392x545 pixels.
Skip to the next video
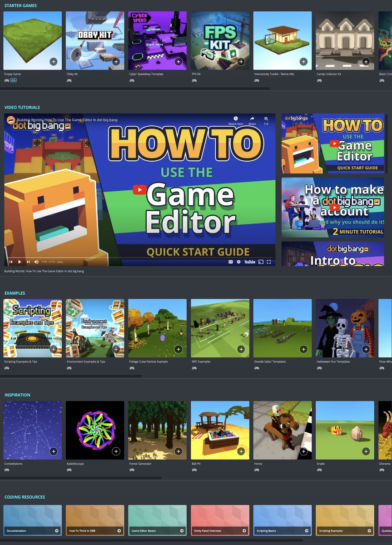(28, 262)
